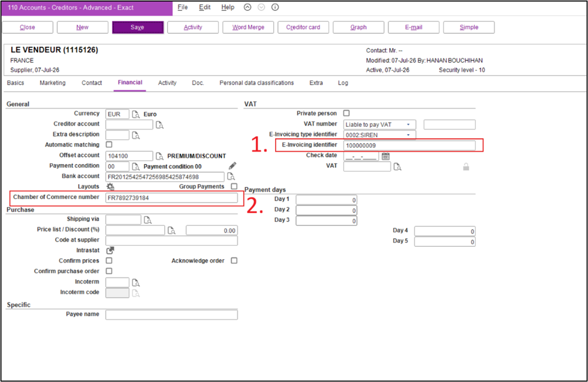The image size is (588, 382).
Task: Click the New button
Action: tap(83, 28)
